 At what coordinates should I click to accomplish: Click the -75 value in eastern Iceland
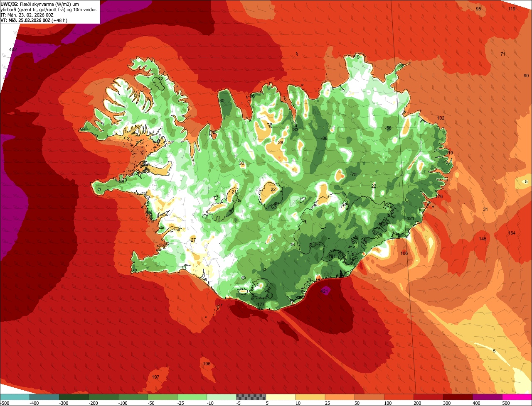pyautogui.click(x=353, y=174)
